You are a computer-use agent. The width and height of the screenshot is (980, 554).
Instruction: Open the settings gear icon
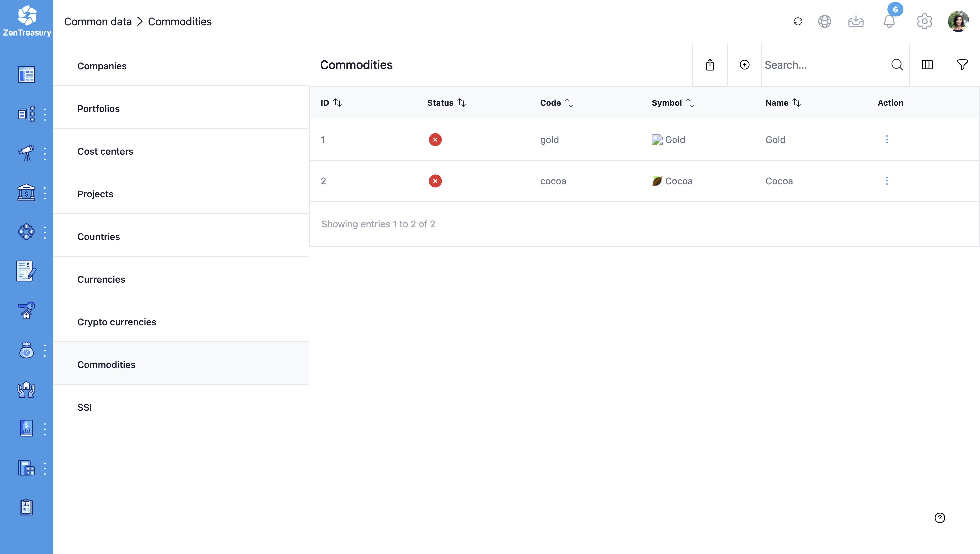pyautogui.click(x=924, y=21)
